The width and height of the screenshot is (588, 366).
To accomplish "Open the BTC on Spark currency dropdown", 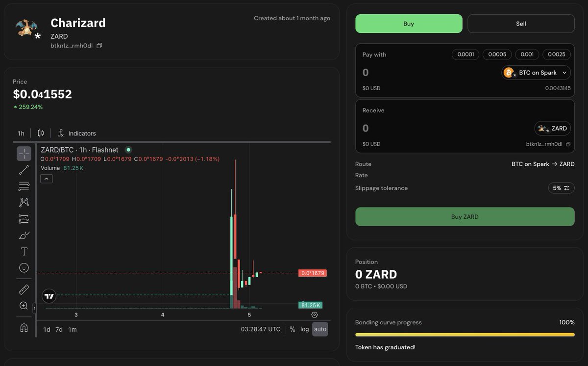I will tap(536, 73).
